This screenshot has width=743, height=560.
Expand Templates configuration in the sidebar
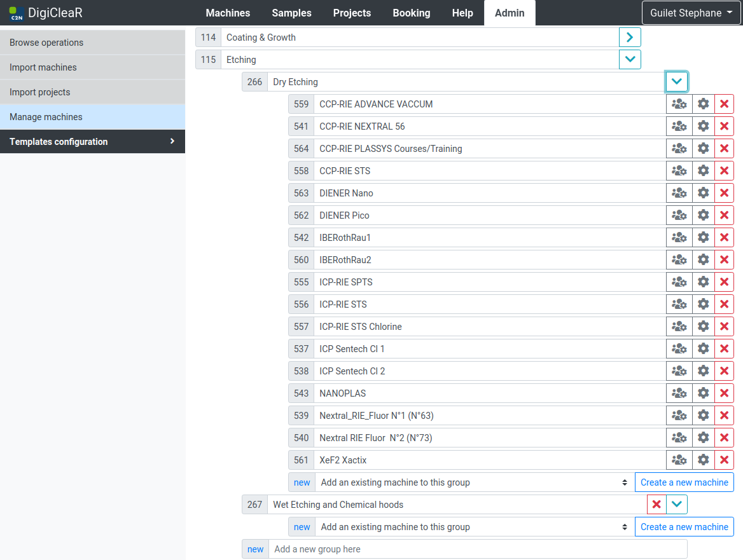tap(92, 142)
